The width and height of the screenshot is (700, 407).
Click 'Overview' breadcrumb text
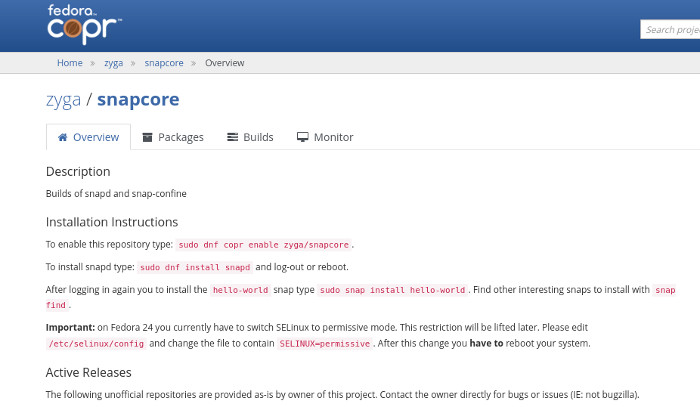pyautogui.click(x=225, y=63)
